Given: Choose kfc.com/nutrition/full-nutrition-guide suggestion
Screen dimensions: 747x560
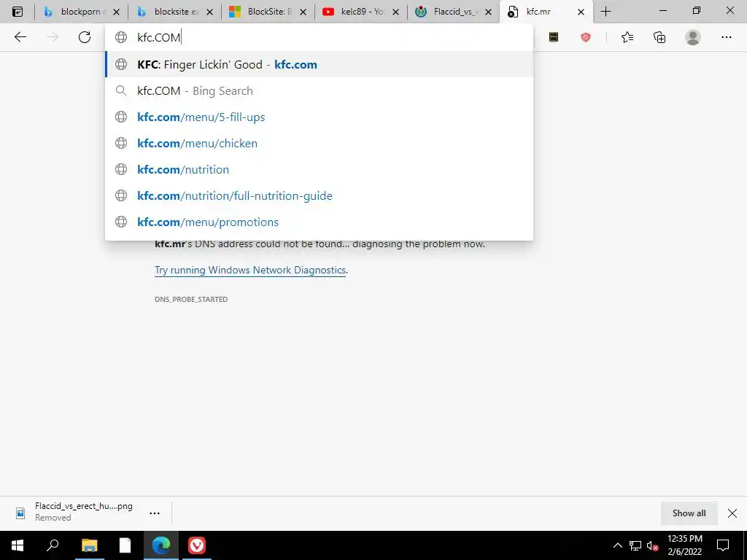Looking at the screenshot, I should 320,195.
